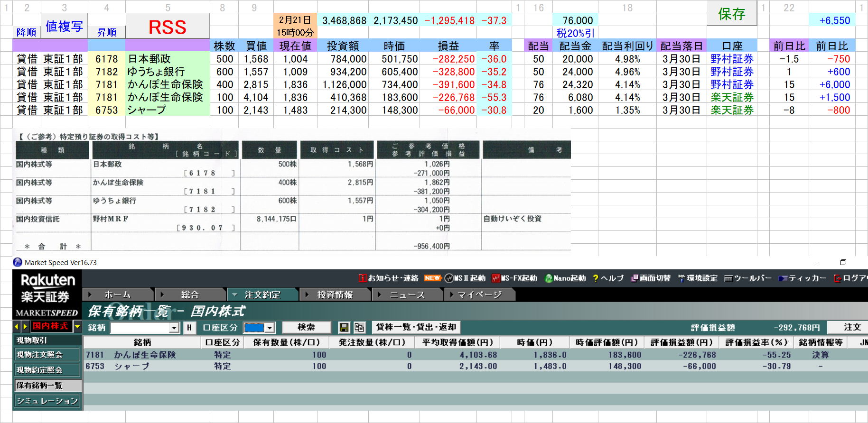Open the 口座区分 dropdown

point(270,328)
